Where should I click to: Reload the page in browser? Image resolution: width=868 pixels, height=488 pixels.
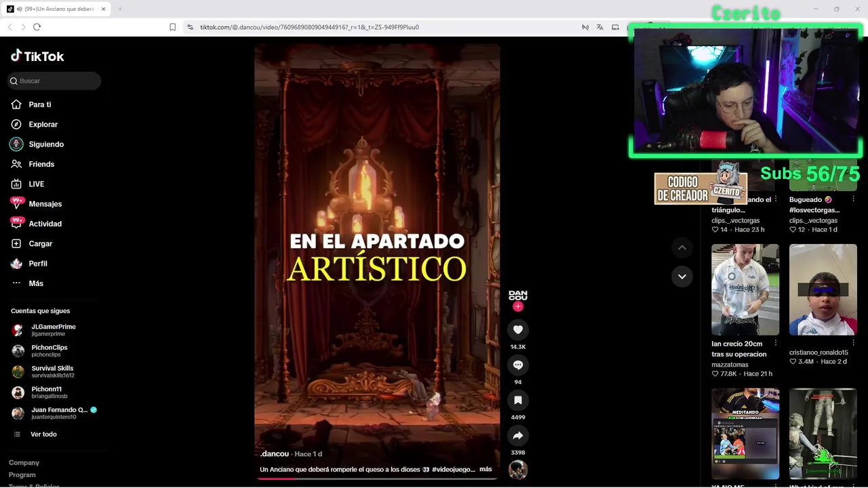pos(37,27)
